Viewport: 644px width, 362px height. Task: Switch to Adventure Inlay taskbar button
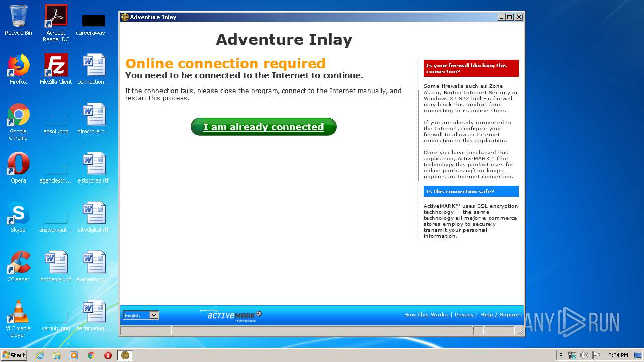point(125,355)
